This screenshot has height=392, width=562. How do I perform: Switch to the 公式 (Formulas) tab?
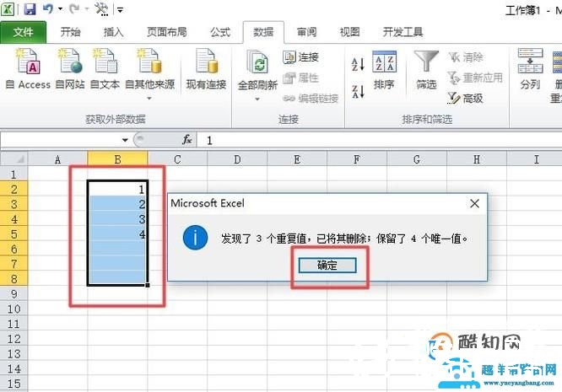coord(220,32)
